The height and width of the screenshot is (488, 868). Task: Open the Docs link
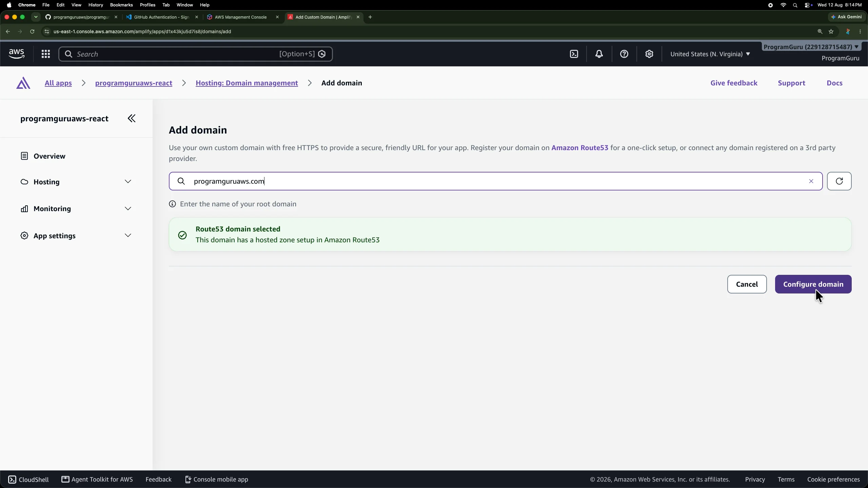coord(834,83)
